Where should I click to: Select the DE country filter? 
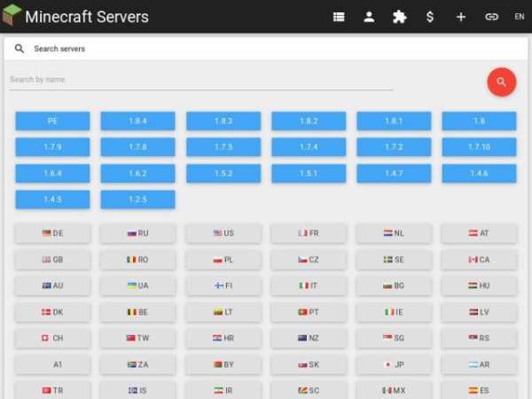tap(52, 233)
